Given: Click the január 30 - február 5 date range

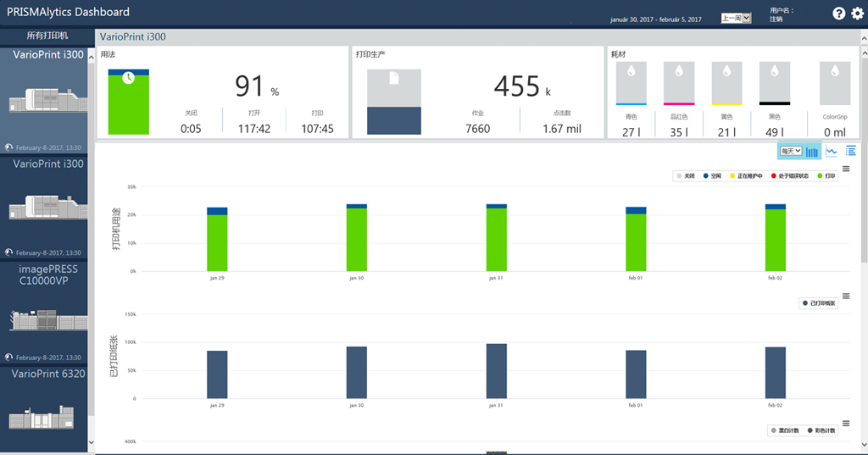Looking at the screenshot, I should [x=656, y=19].
